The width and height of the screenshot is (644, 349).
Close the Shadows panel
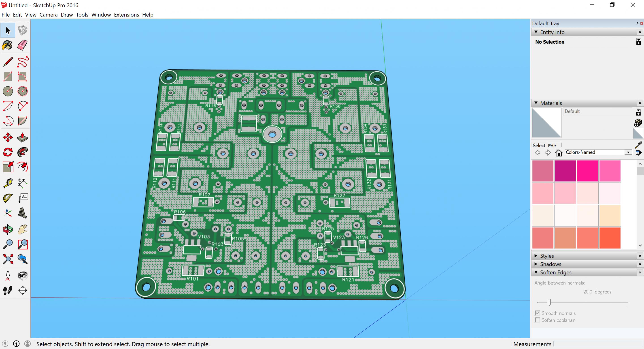640,264
